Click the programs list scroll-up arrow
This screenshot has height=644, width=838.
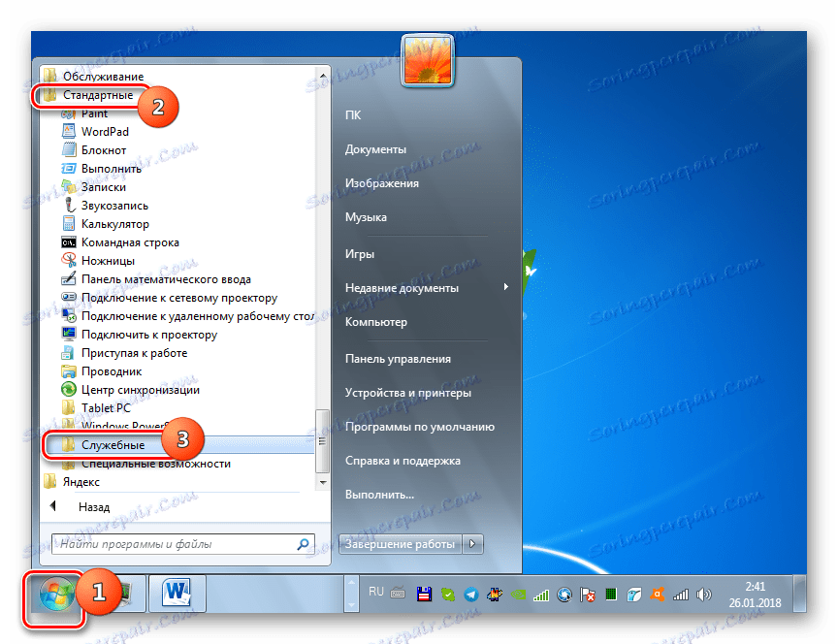point(323,76)
